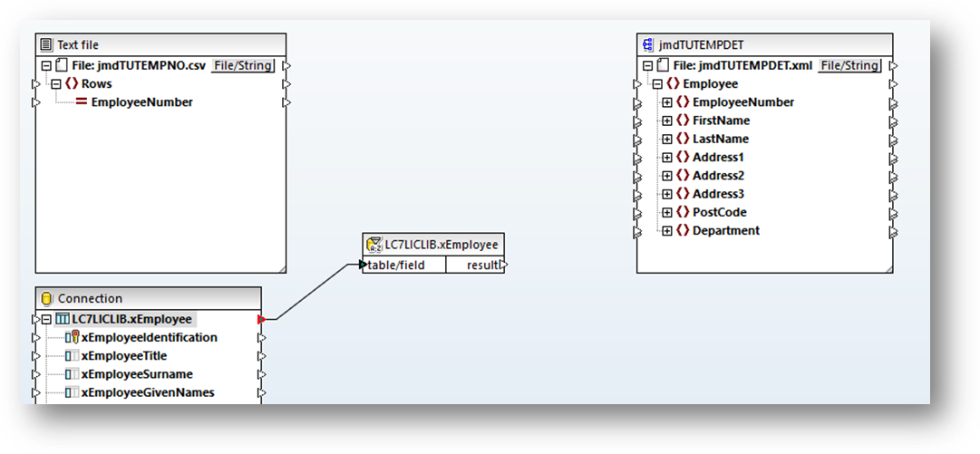
Task: Expand the Department node
Action: (x=667, y=230)
